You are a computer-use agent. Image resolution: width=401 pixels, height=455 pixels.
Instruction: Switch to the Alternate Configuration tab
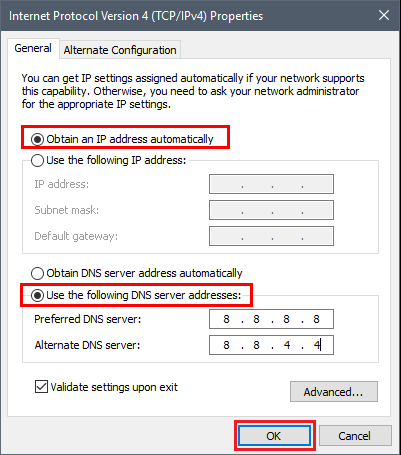(120, 50)
